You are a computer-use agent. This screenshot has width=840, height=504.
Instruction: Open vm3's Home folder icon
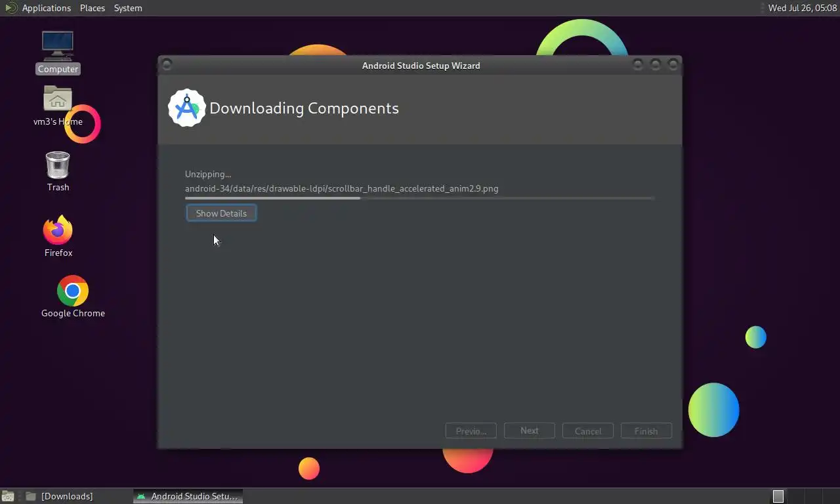(x=58, y=106)
